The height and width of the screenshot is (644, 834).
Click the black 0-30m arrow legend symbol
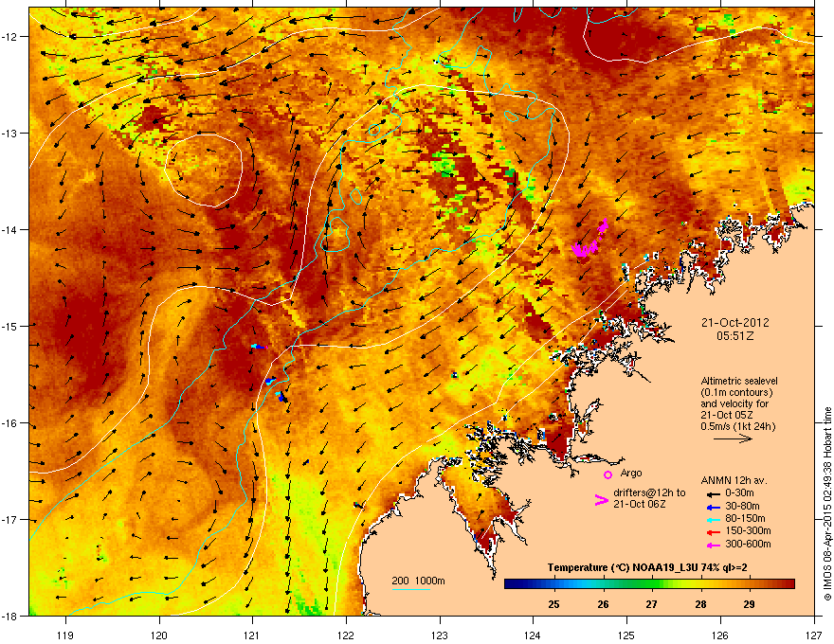pyautogui.click(x=713, y=493)
